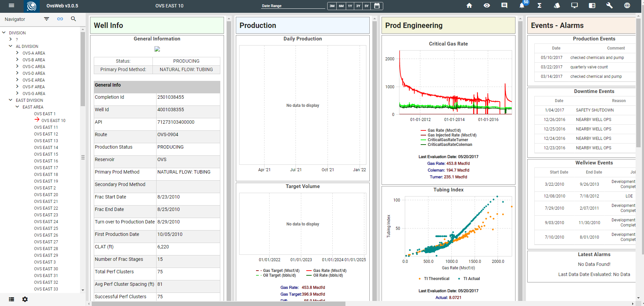Click the broken image in General Information
Image resolution: width=644 pixels, height=306 pixels.
(157, 49)
